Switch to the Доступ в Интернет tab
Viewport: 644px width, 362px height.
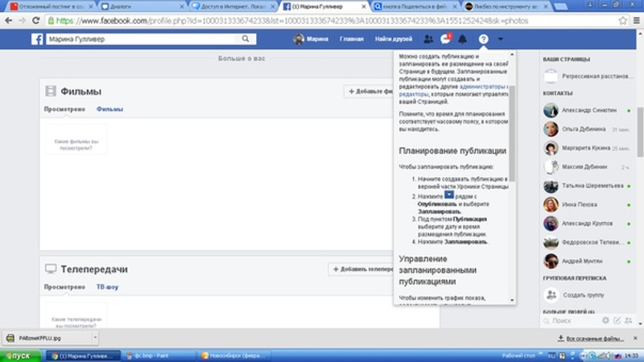click(x=233, y=6)
